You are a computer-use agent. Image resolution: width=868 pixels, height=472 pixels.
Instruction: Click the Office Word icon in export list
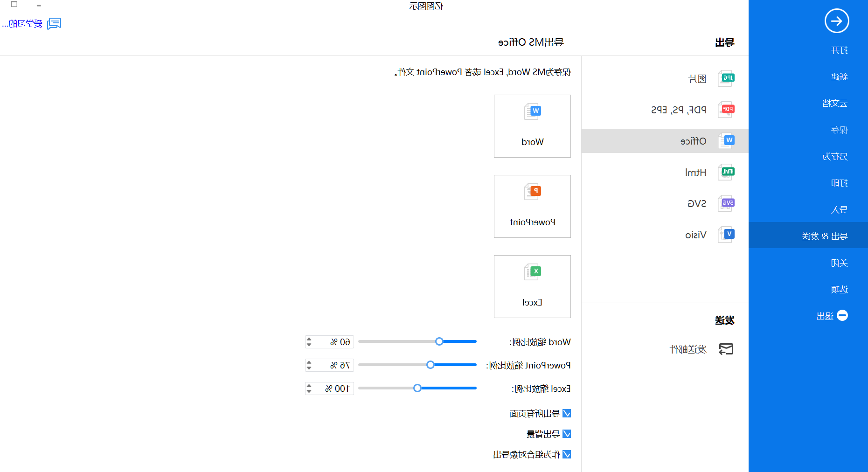[x=727, y=141]
